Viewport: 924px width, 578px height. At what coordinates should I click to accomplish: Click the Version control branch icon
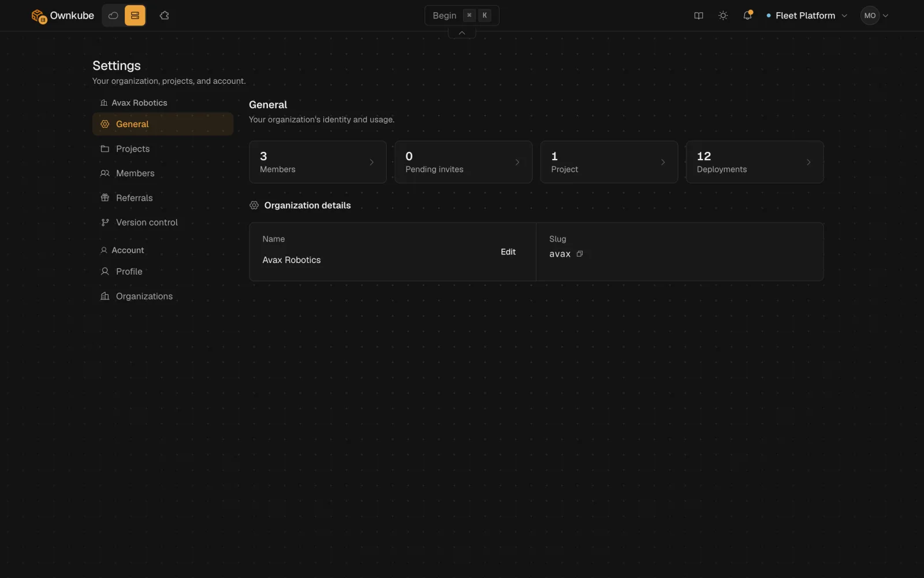tap(105, 222)
